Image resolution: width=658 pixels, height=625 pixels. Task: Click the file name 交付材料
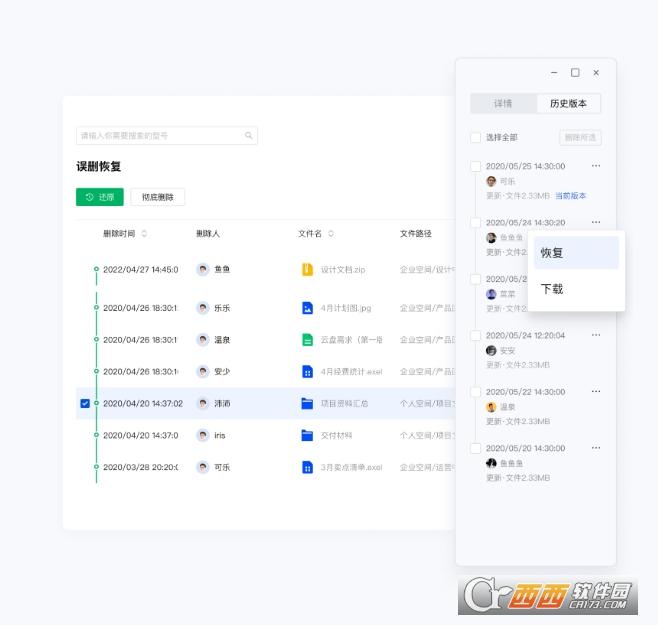pos(337,435)
